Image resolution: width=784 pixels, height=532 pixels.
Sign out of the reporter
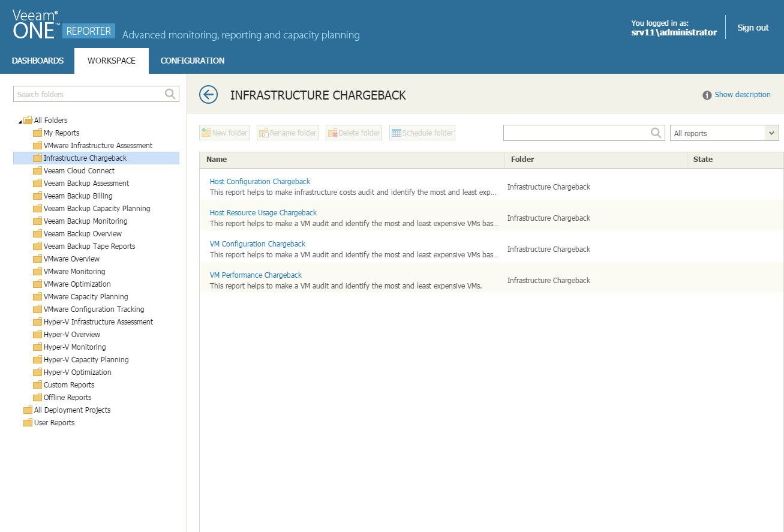[753, 28]
